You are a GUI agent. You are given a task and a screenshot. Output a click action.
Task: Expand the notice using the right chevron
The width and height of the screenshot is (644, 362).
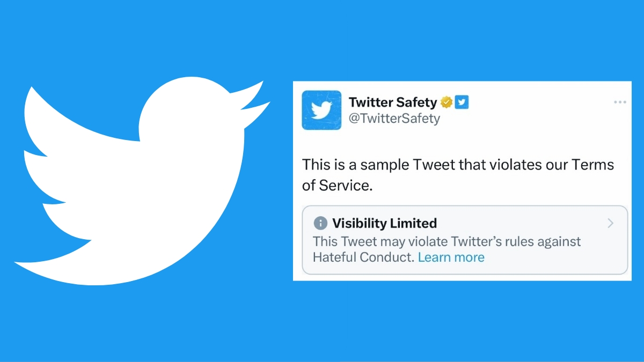coord(610,223)
